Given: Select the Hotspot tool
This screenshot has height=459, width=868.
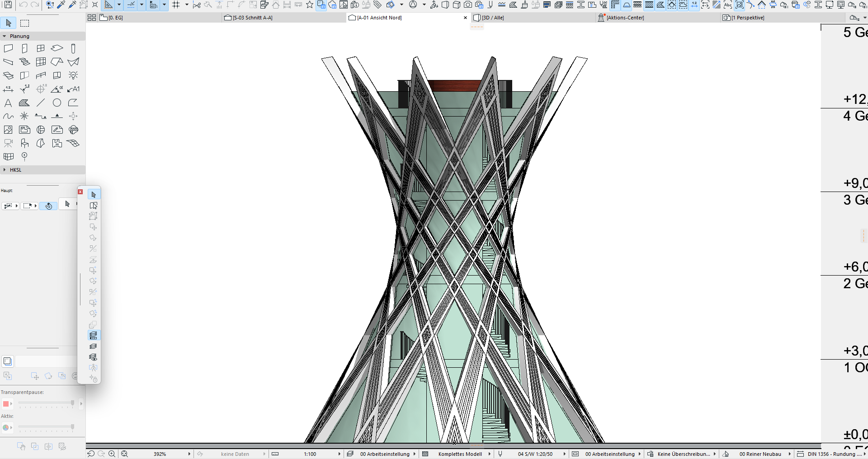Looking at the screenshot, I should tap(24, 116).
